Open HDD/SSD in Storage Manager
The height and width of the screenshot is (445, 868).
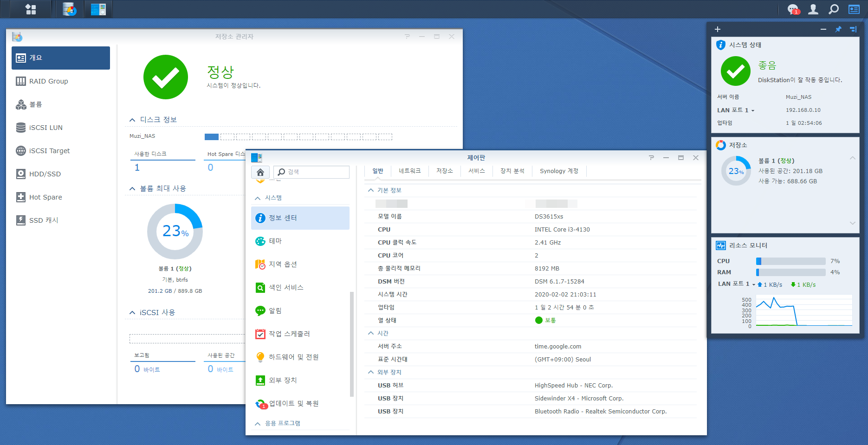61,174
